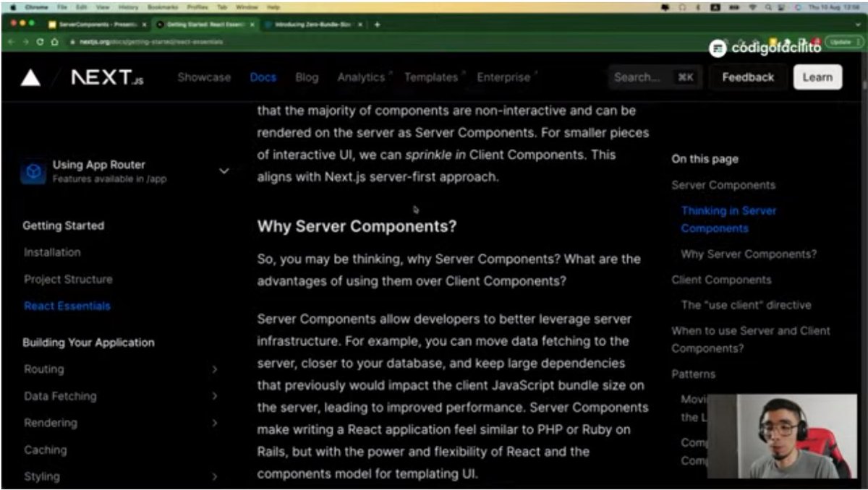Jump to Why Server Components? in page outline

pyautogui.click(x=749, y=254)
